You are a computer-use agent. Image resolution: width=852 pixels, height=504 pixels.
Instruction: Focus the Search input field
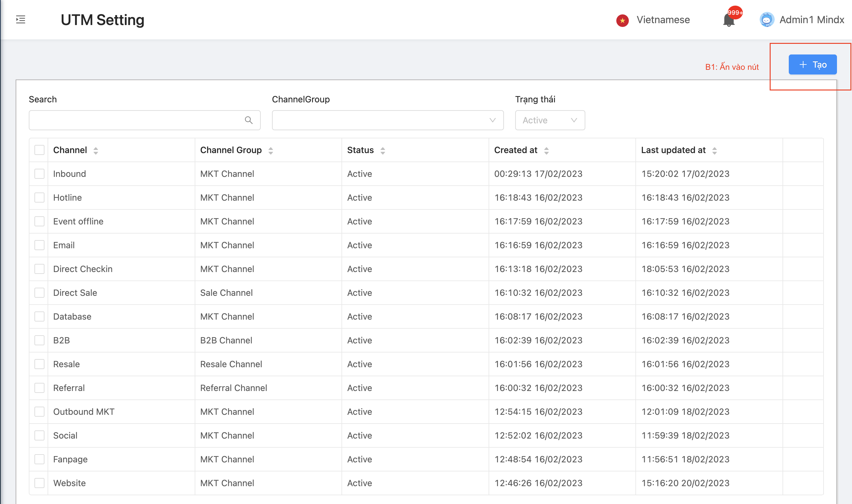click(136, 120)
